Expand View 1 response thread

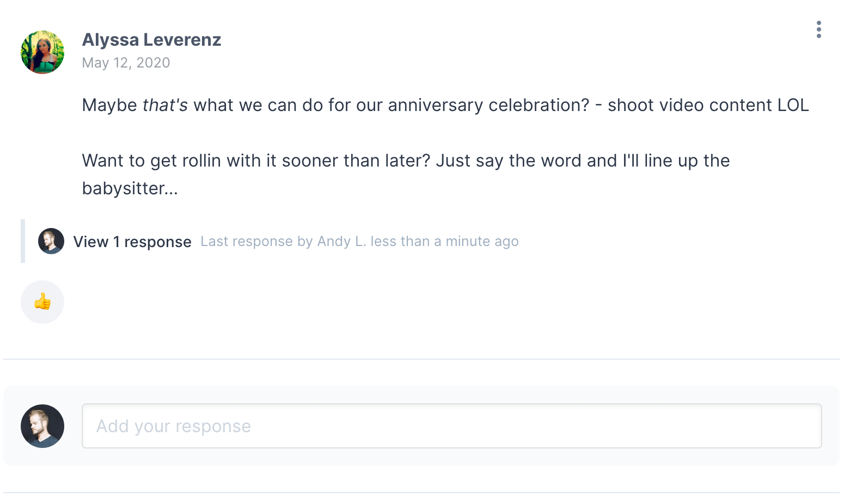(x=132, y=242)
